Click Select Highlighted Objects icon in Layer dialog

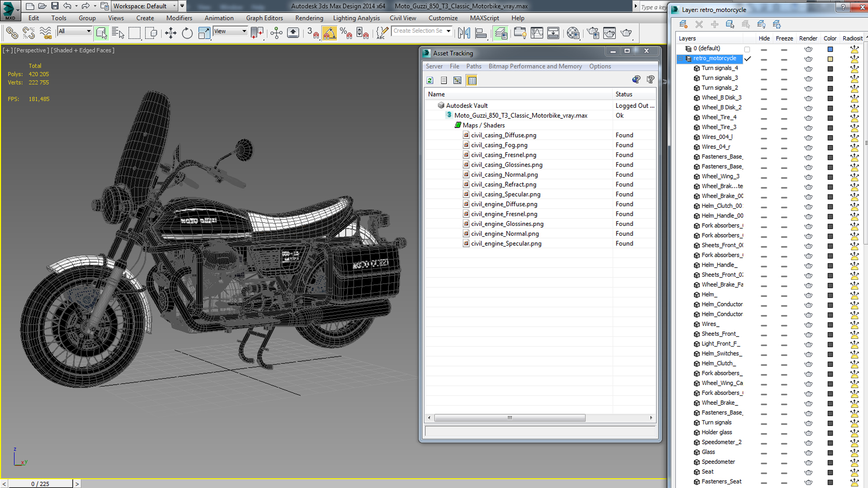(730, 24)
